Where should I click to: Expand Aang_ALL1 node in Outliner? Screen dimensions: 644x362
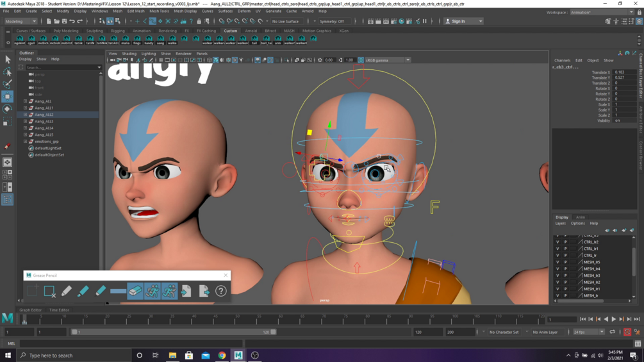point(26,108)
